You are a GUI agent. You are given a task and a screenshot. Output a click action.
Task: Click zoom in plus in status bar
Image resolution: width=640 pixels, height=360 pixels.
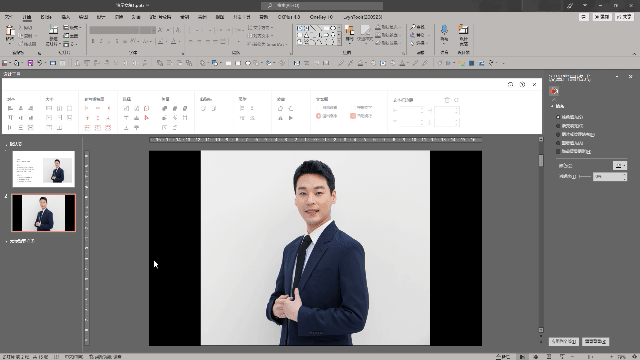611,357
